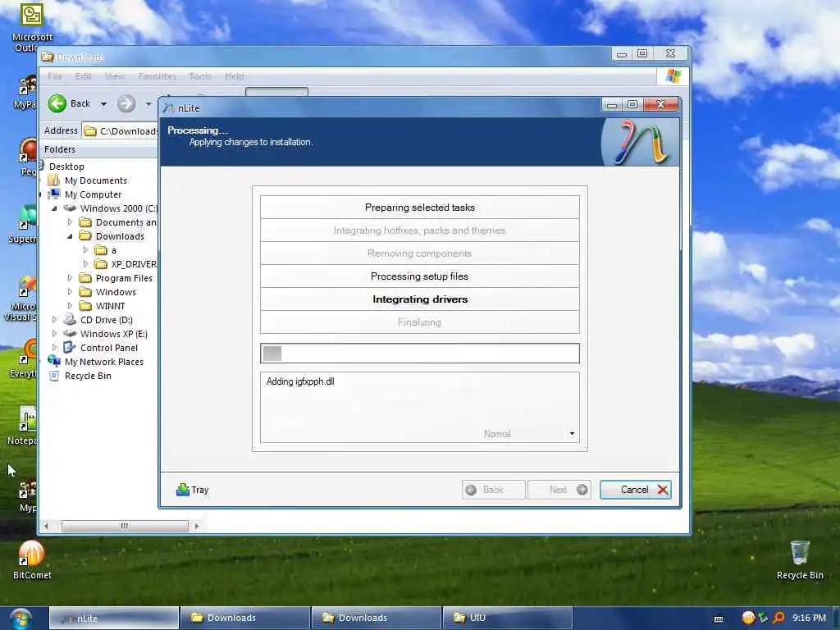Select CD Drive (D:) in tree
Image resolution: width=840 pixels, height=630 pixels.
point(106,320)
